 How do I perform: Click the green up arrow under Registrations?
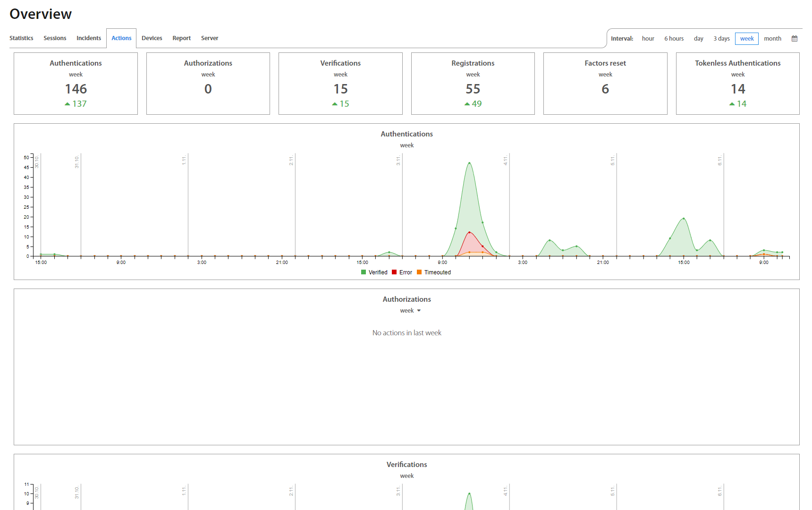[x=467, y=104]
